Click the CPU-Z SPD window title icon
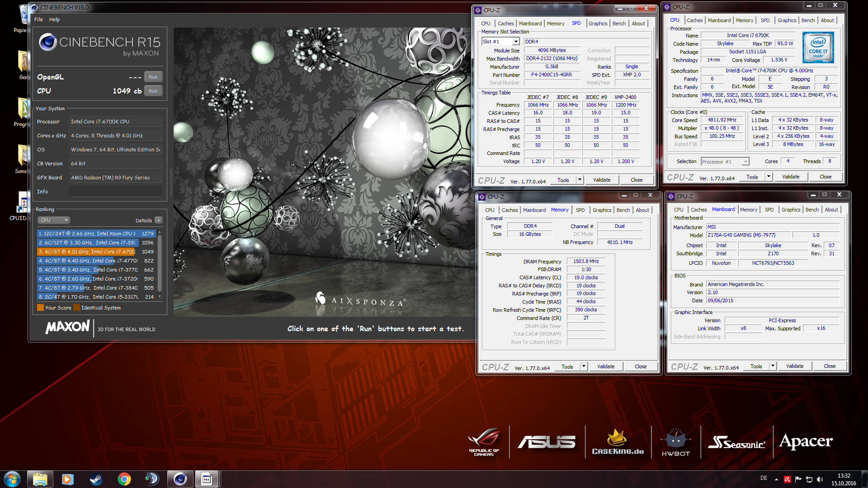Screen dimensions: 868x488 click(478, 10)
